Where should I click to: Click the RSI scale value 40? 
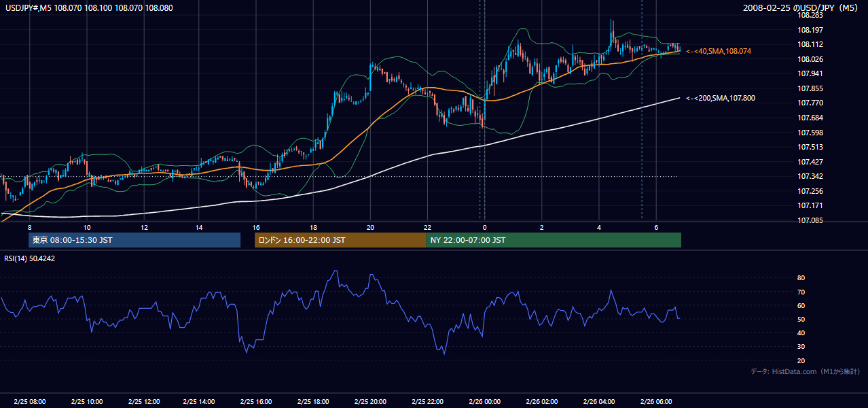(x=801, y=333)
